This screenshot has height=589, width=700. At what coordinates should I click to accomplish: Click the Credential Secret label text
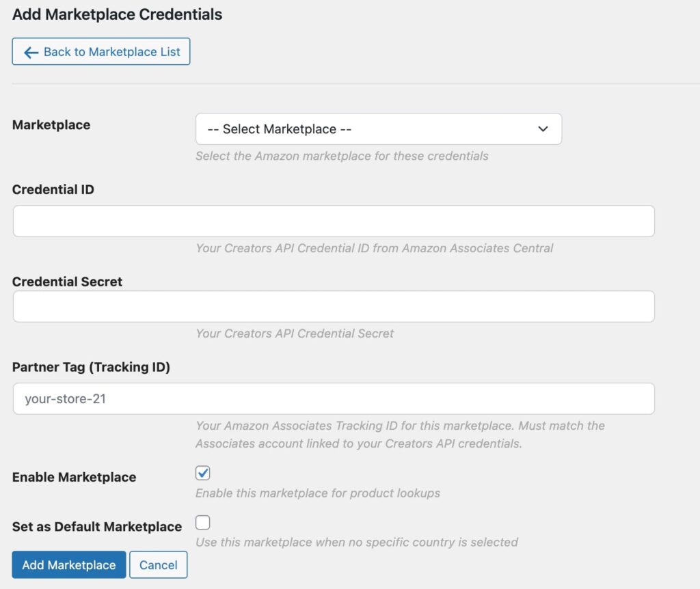(67, 282)
